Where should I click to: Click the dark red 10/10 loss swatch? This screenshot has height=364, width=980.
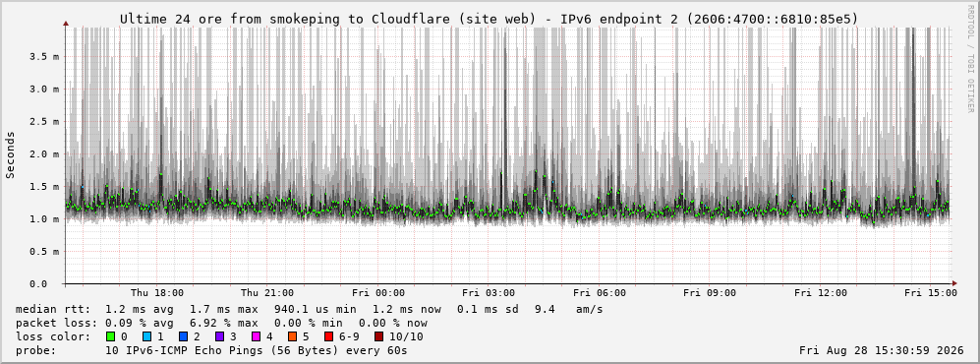click(379, 337)
